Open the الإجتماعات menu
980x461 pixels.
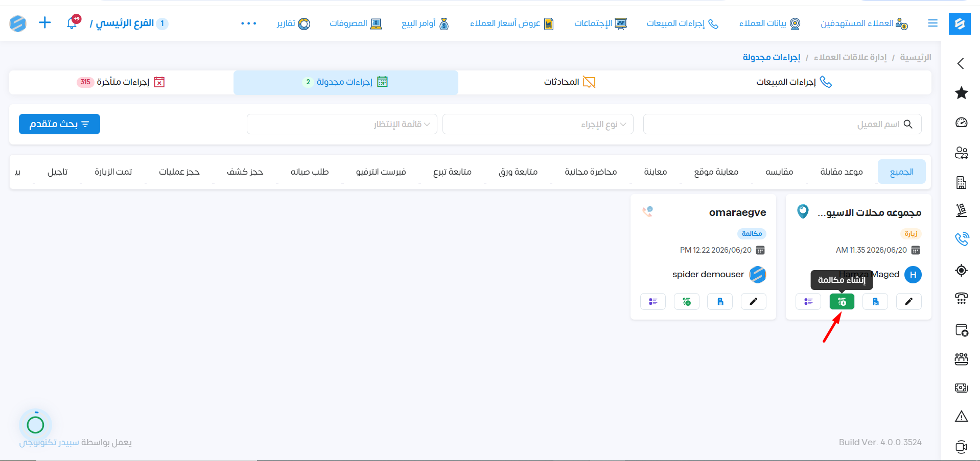[x=600, y=23]
